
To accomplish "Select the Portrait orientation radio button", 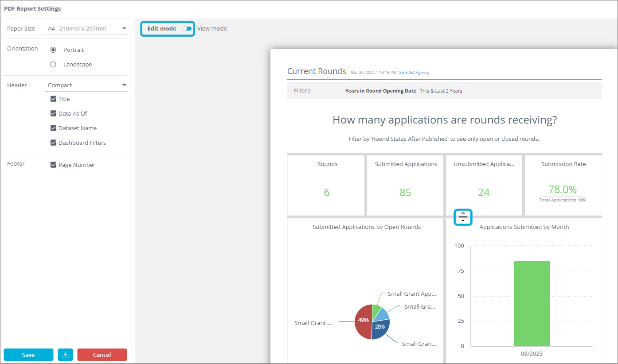I will tap(53, 50).
